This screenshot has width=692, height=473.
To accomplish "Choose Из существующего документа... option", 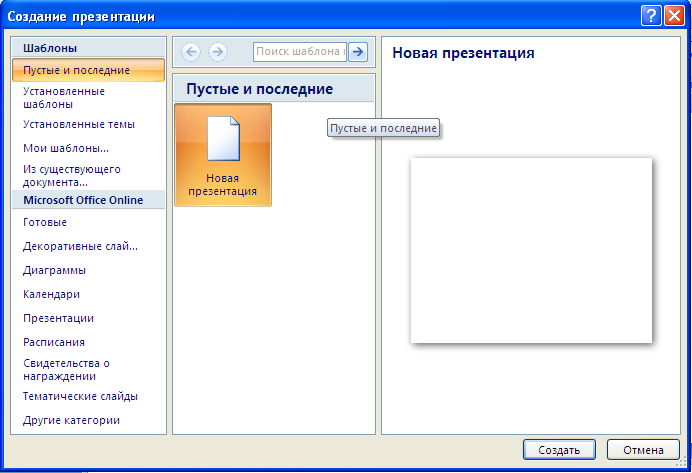I will (72, 175).
